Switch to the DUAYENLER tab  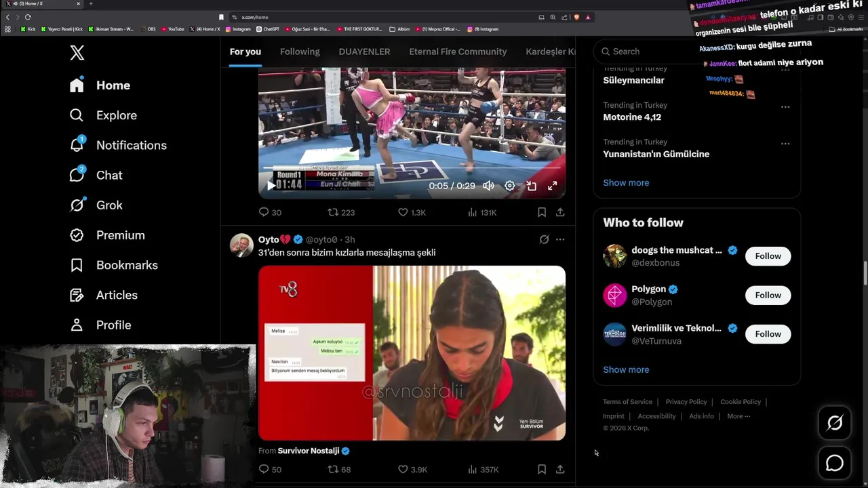(x=364, y=52)
